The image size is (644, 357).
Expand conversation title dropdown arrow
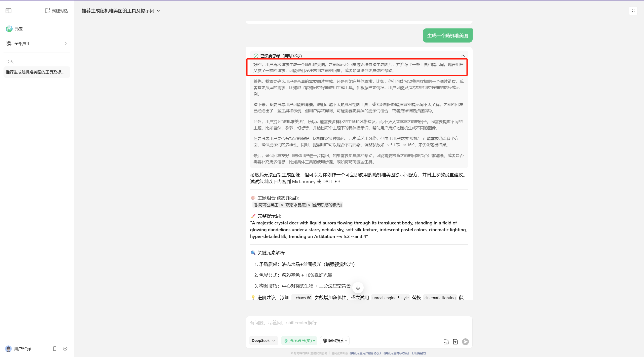click(x=158, y=11)
